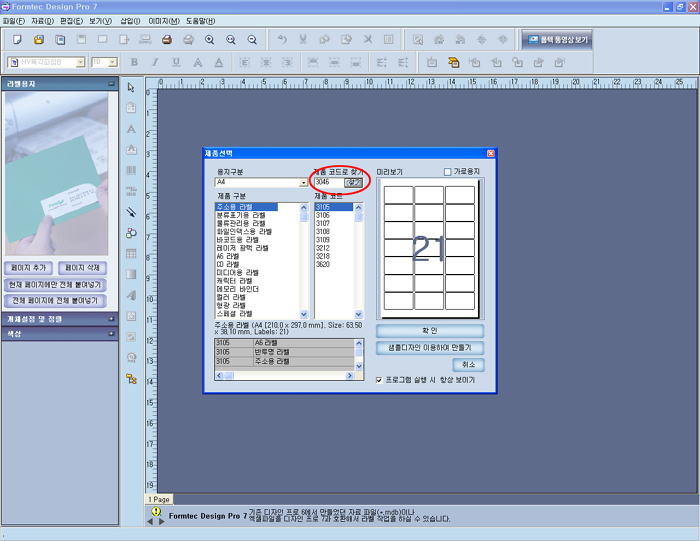Select 스페셜 라벨 in product list
Image resolution: width=700 pixels, height=541 pixels.
pos(234,314)
